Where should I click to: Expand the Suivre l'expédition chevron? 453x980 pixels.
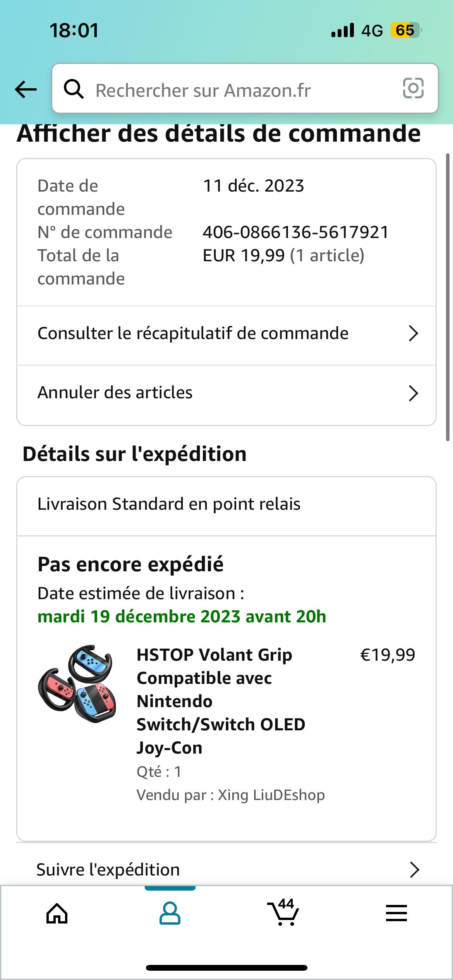[414, 869]
